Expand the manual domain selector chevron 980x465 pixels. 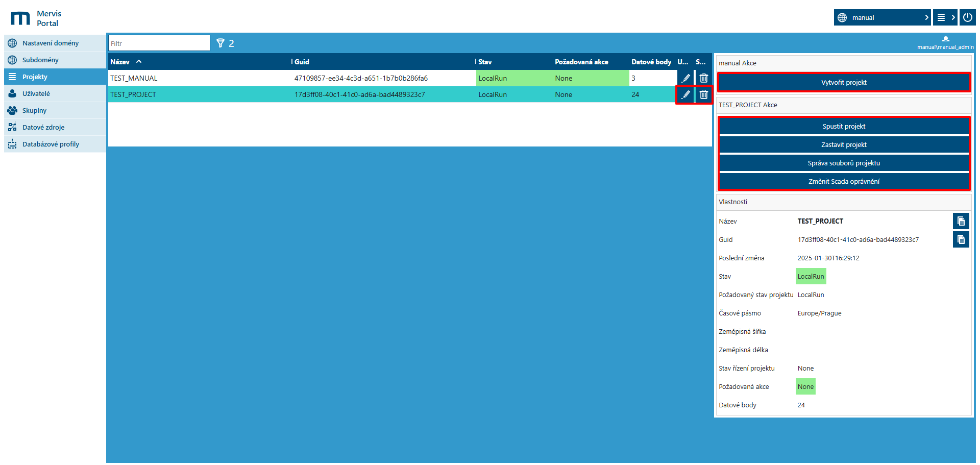[927, 17]
